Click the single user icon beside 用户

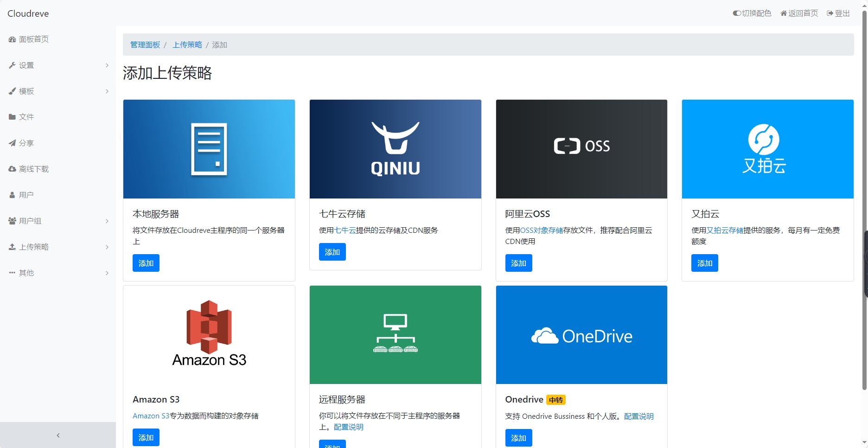click(x=12, y=195)
